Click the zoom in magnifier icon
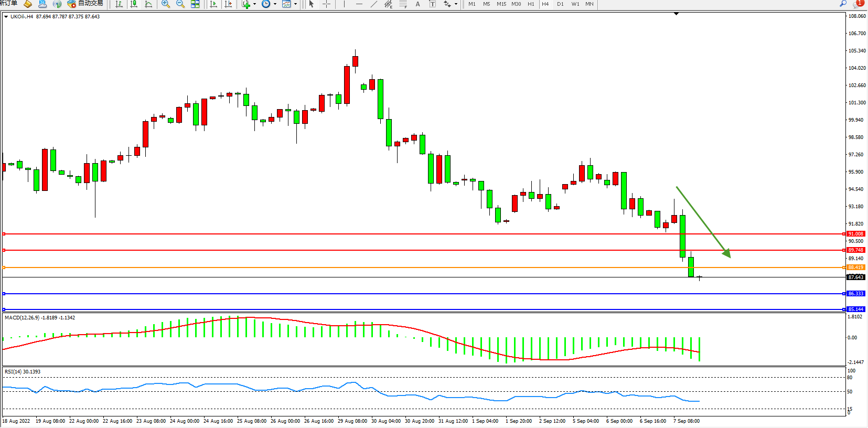868x428 pixels. [166, 4]
